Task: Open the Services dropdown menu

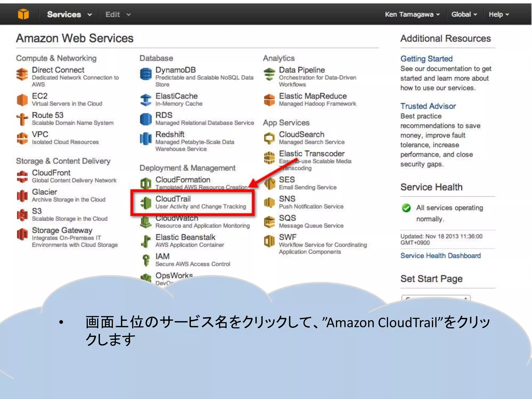Action: click(69, 14)
